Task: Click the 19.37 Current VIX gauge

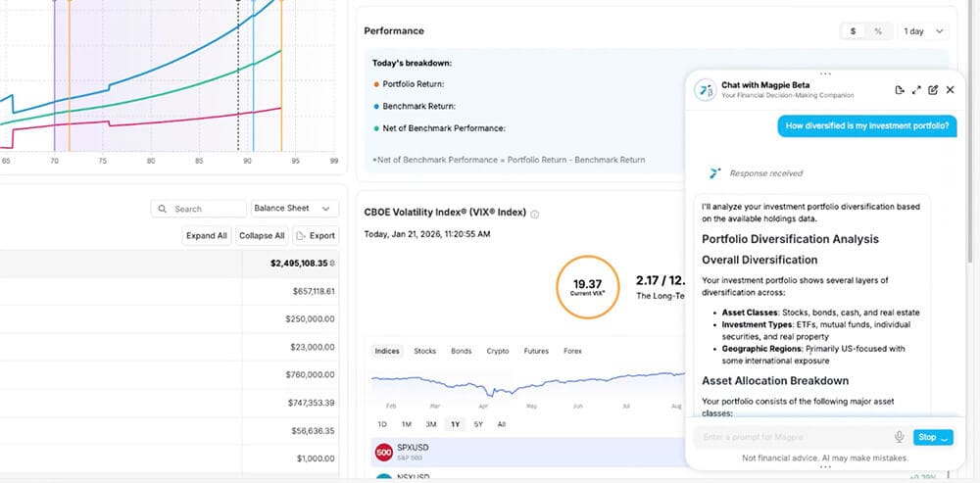Action: click(x=587, y=287)
